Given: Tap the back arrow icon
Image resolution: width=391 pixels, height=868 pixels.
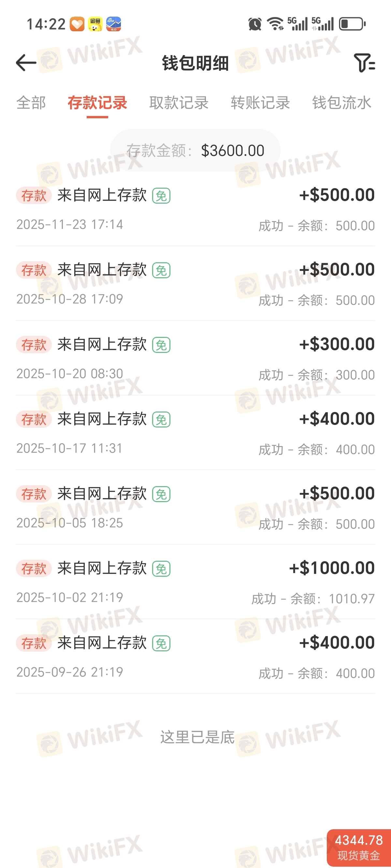Looking at the screenshot, I should (26, 63).
